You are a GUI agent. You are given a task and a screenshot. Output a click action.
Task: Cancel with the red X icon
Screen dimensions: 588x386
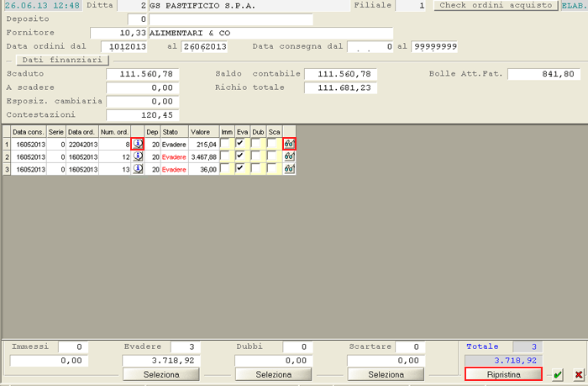point(579,374)
